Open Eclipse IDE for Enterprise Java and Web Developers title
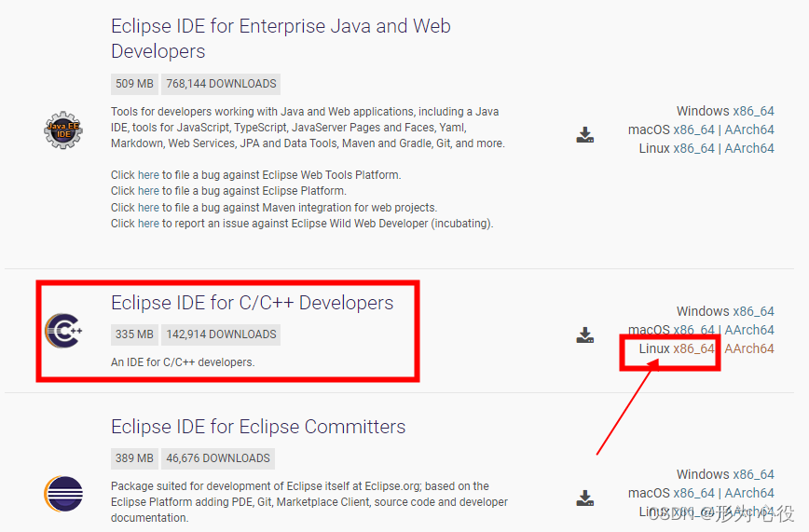This screenshot has width=809, height=532. click(281, 39)
